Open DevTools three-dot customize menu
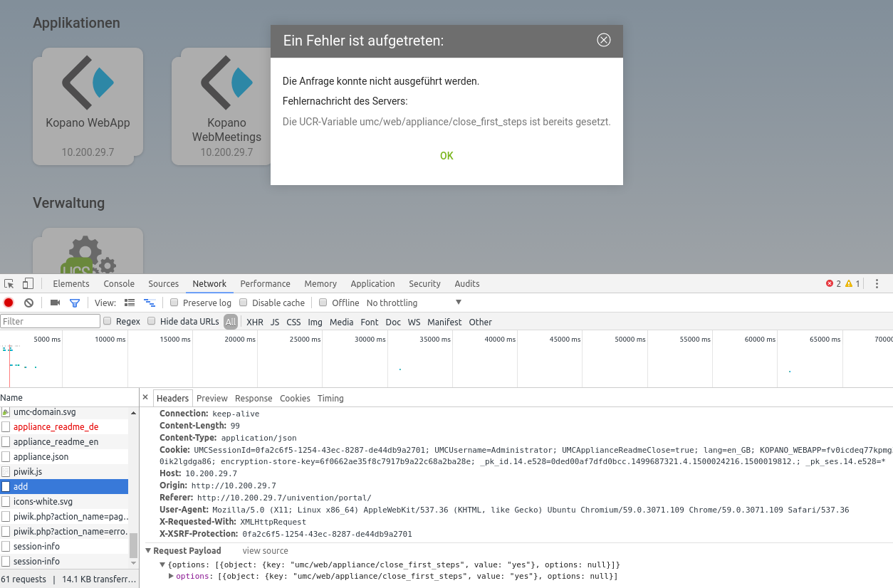This screenshot has width=893, height=588. coord(877,283)
